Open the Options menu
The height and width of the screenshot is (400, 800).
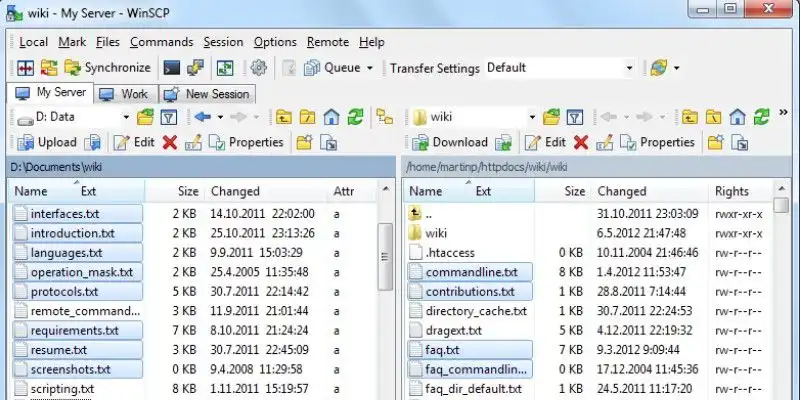pos(275,42)
